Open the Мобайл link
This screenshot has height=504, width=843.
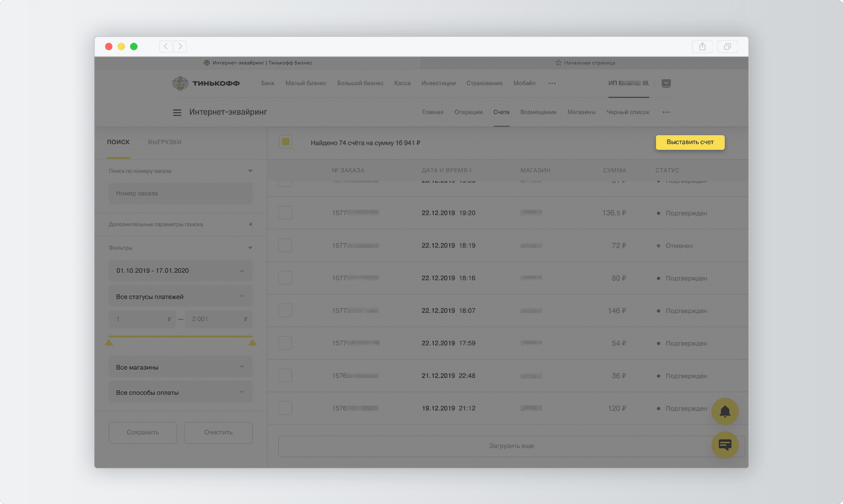point(524,83)
